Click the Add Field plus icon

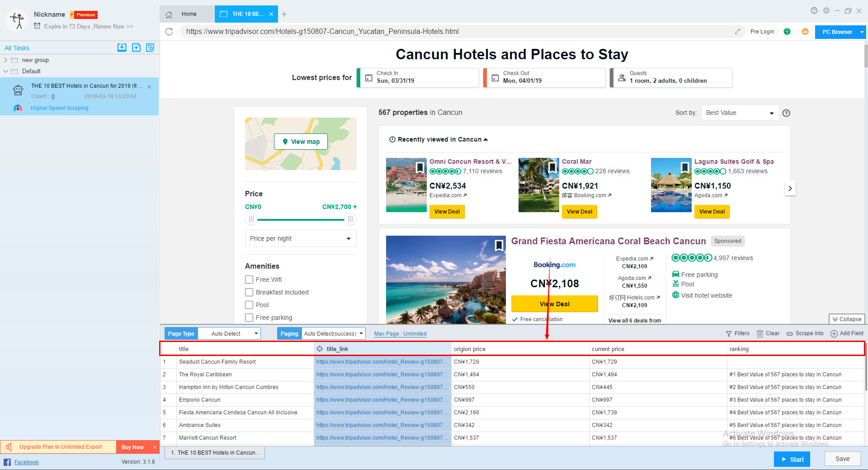[x=834, y=334]
